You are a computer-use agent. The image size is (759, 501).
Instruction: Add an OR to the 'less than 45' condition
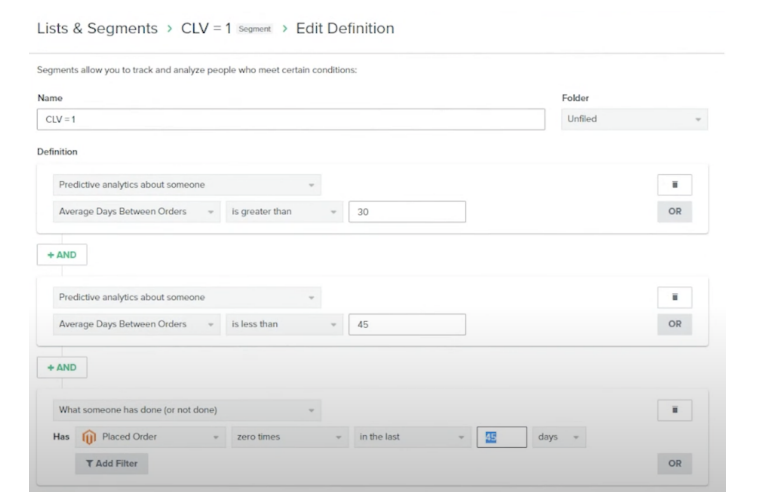point(674,324)
